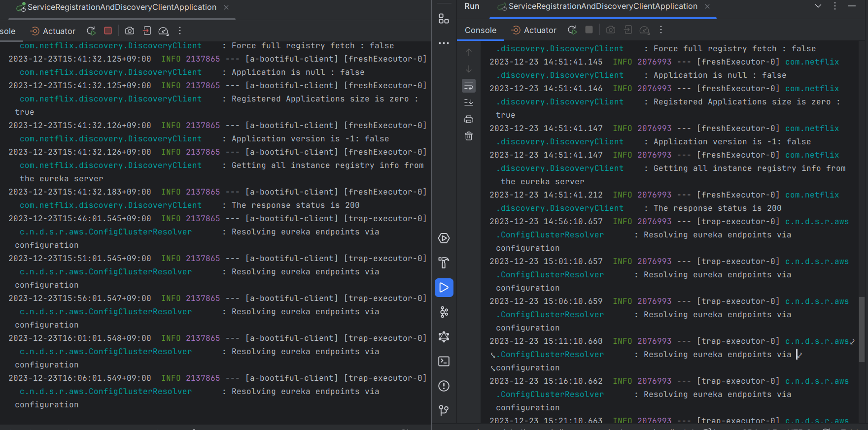Open the Build hammer tool window
The width and height of the screenshot is (868, 430).
pyautogui.click(x=444, y=263)
